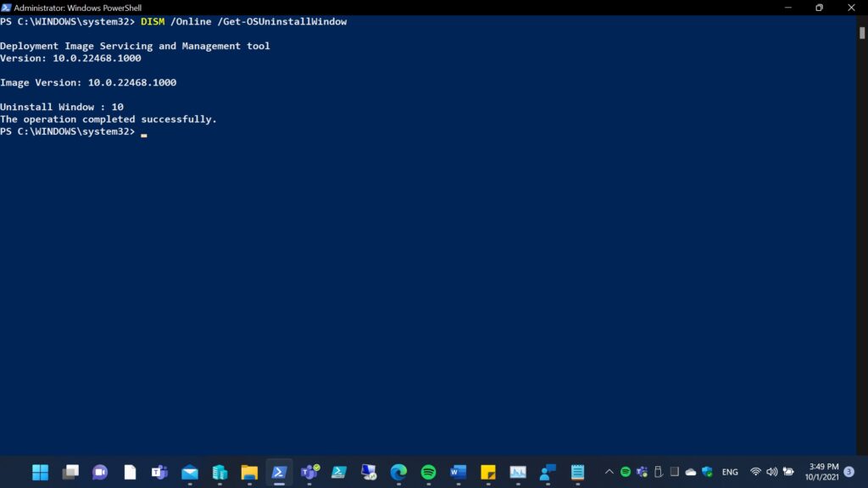Open the Mail app from the taskbar
868x488 pixels.
pyautogui.click(x=190, y=472)
